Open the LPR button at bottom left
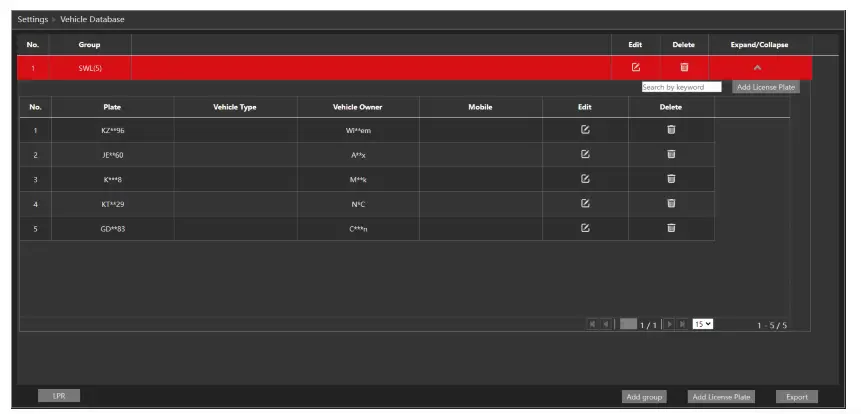This screenshot has height=414, width=861. [59, 396]
